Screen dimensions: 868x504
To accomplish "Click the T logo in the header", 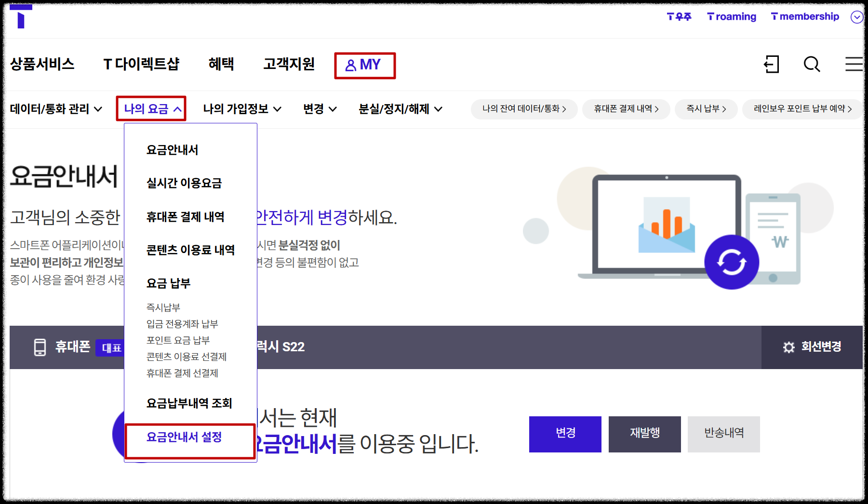I will [x=21, y=16].
